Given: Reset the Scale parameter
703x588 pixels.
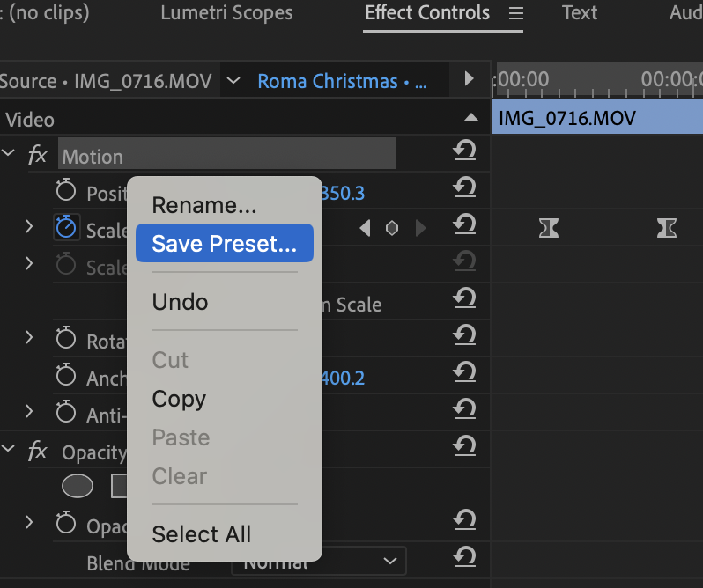Looking at the screenshot, I should click(x=464, y=225).
